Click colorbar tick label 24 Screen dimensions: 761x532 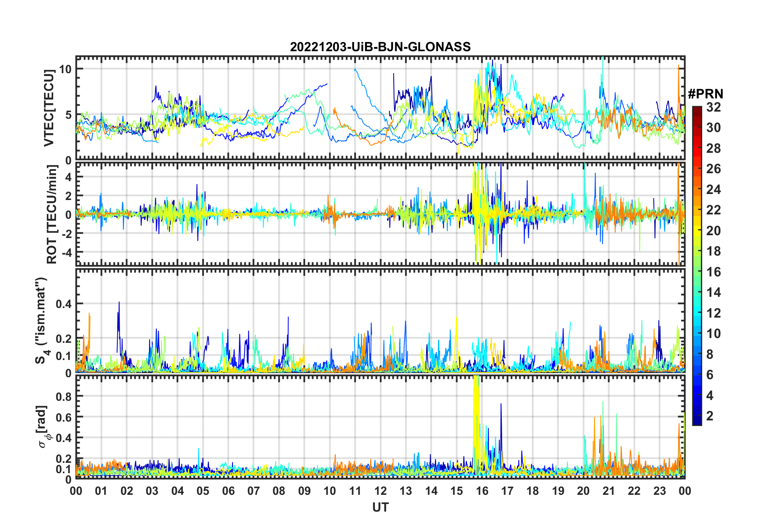pos(713,189)
